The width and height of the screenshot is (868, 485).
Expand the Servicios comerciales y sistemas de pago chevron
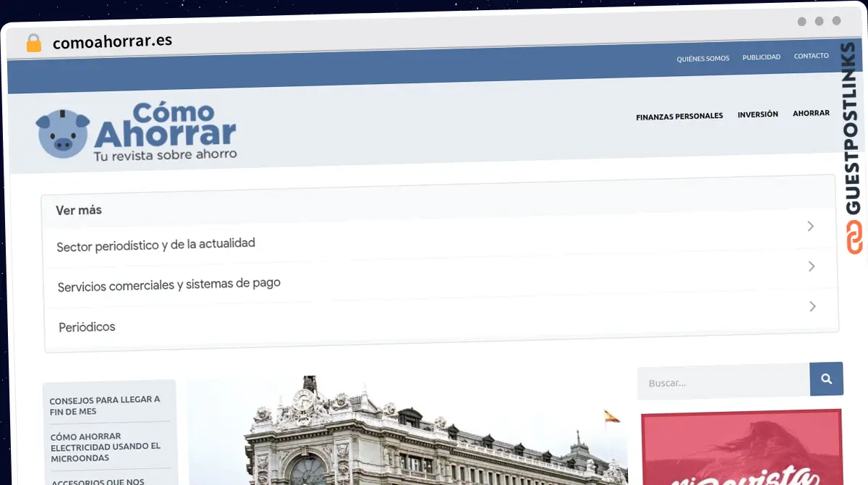[812, 266]
